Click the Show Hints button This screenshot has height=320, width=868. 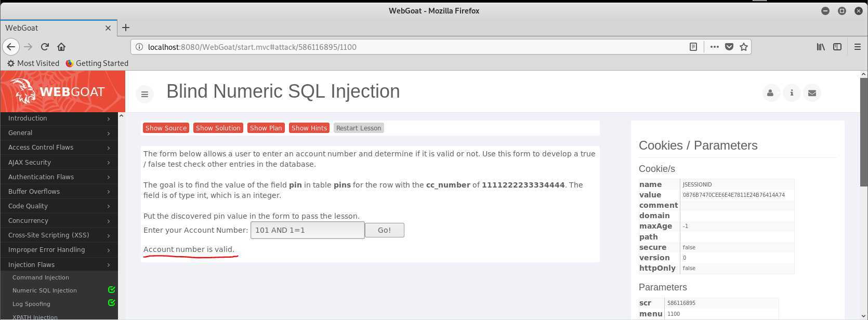[309, 128]
